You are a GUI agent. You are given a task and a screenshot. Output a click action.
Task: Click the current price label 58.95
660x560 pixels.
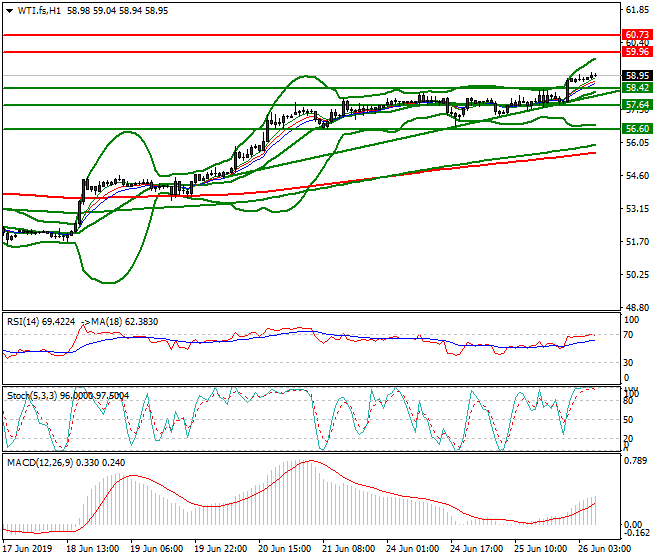pyautogui.click(x=637, y=76)
